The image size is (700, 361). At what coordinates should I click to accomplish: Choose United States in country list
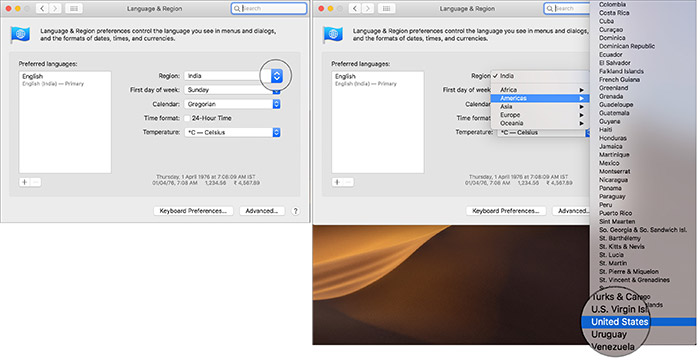point(638,322)
